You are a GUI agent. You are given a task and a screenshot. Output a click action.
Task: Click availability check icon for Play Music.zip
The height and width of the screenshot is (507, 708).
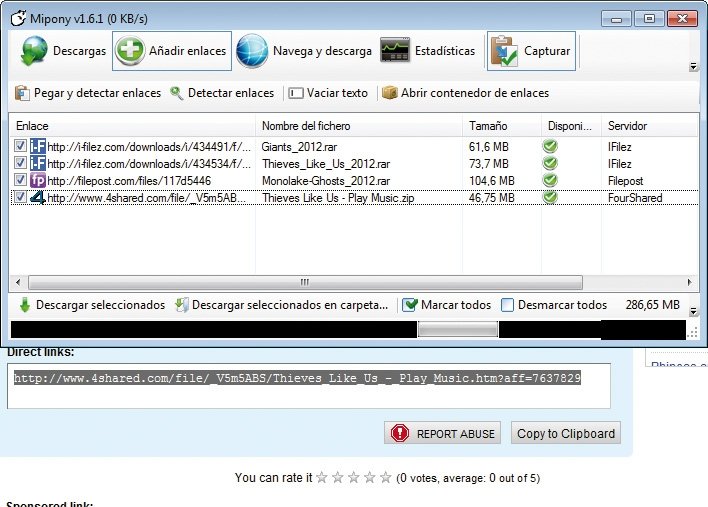(550, 197)
